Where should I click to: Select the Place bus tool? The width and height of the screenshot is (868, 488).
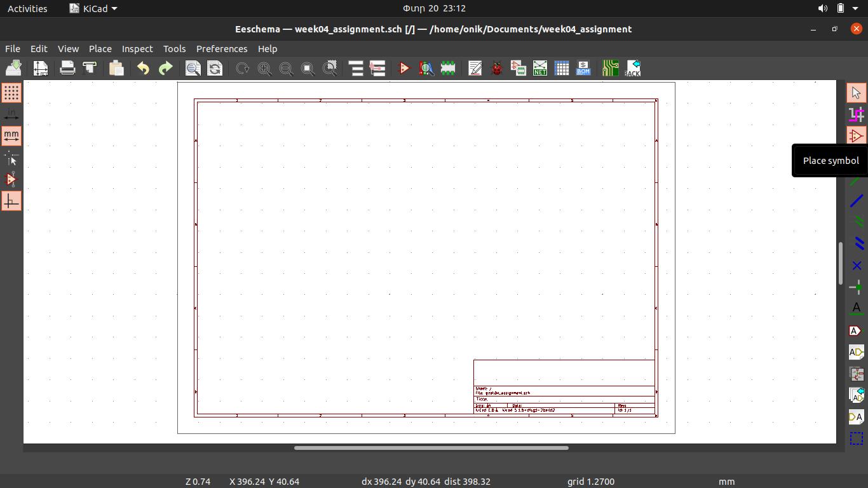856,201
